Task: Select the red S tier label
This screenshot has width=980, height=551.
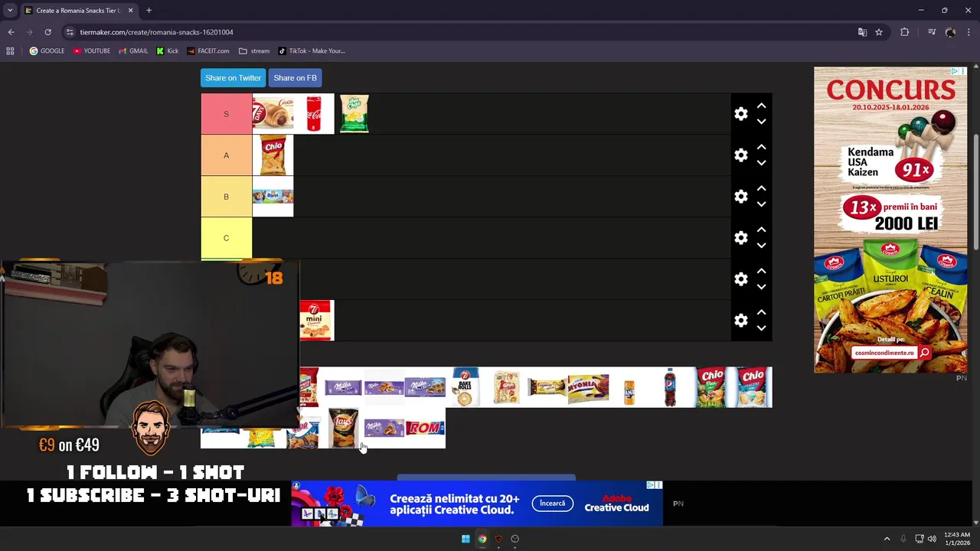Action: (x=226, y=114)
